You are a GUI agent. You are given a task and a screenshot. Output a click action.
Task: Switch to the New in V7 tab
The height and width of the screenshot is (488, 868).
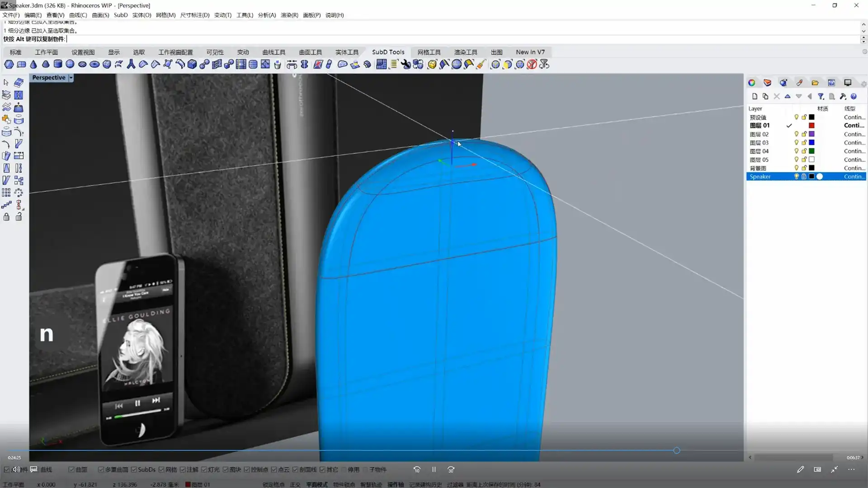(530, 52)
